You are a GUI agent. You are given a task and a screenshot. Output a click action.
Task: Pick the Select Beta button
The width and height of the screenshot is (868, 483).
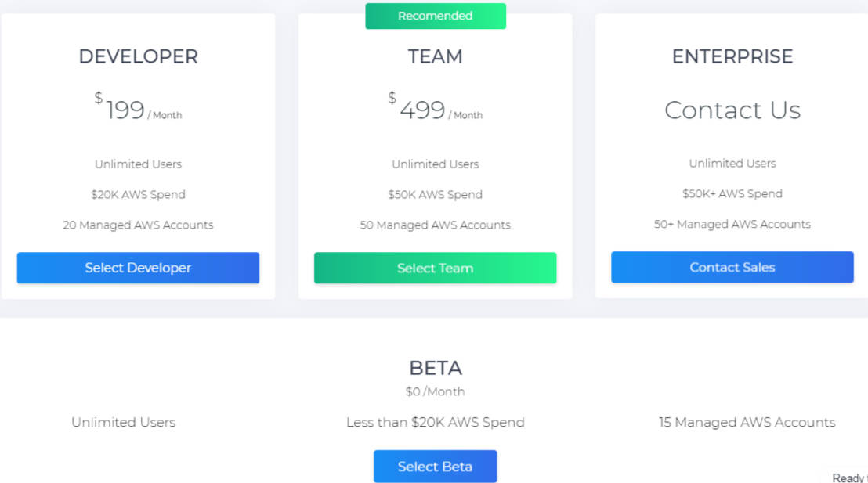point(435,467)
